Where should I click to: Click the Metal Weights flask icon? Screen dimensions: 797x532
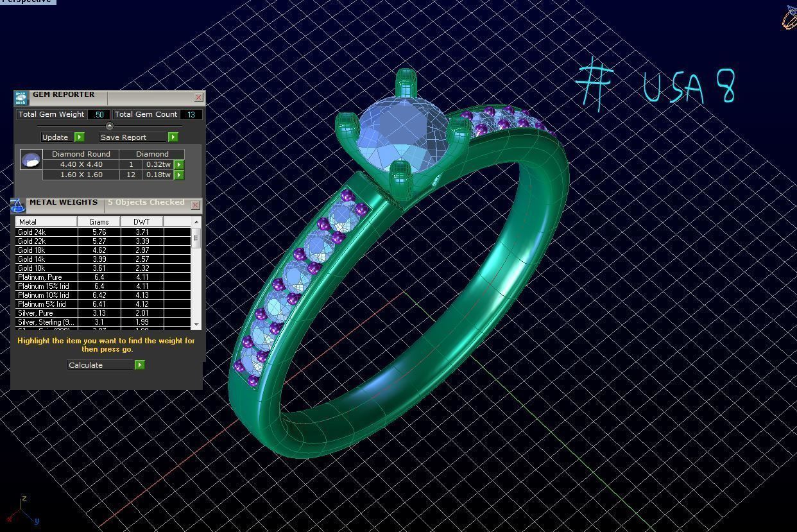(17, 205)
